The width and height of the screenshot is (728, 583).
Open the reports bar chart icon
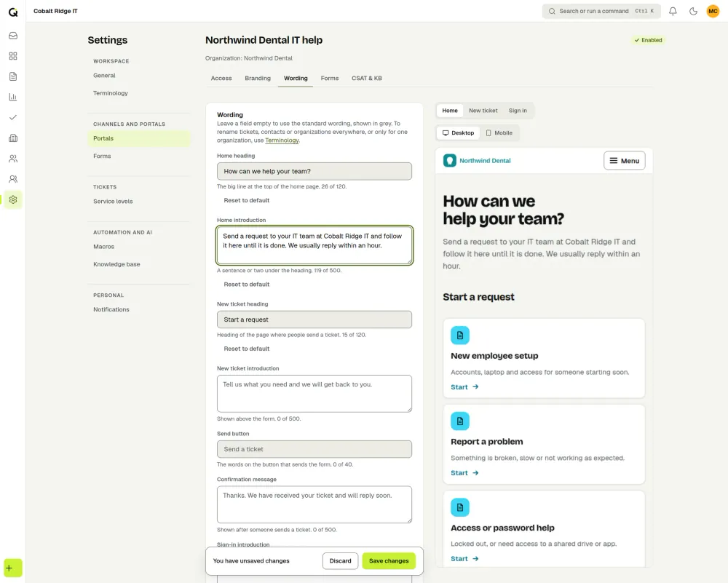click(13, 97)
